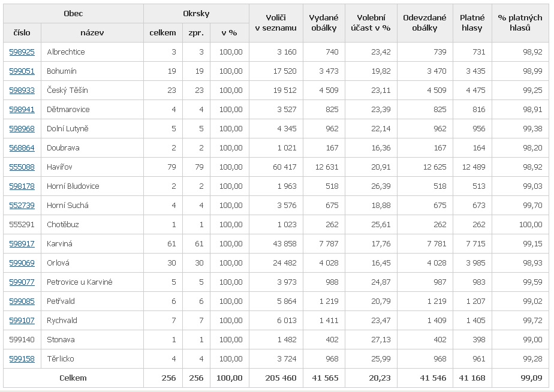Click link 598933 for Český Těšín
Viewport: 554px width, 392px height.
pos(22,90)
